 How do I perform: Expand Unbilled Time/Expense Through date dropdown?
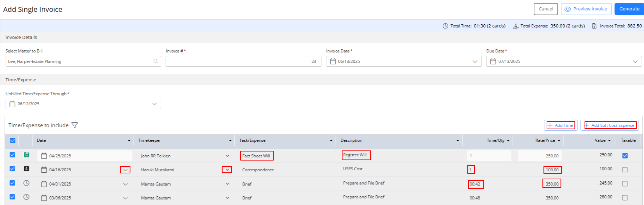pos(154,104)
